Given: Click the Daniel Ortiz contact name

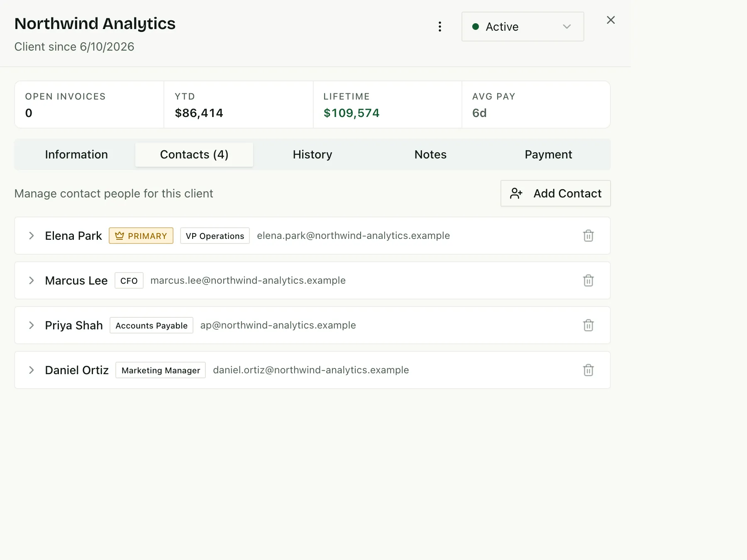Looking at the screenshot, I should click(77, 370).
